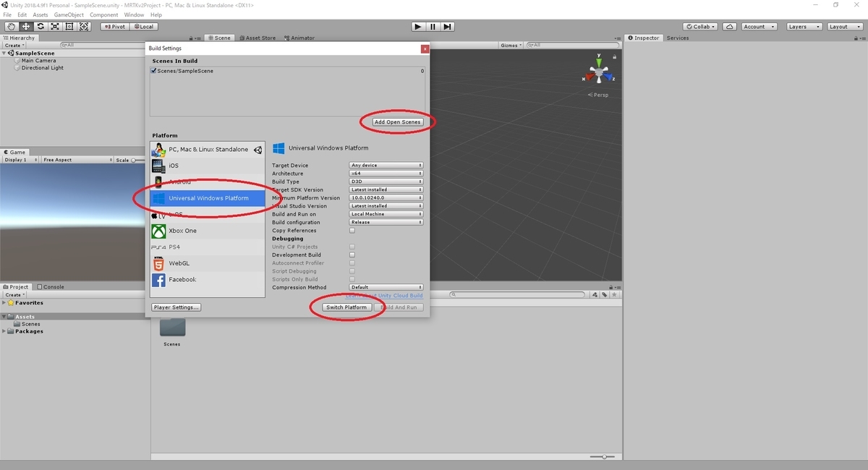
Task: Open the Target Device dropdown
Action: (x=386, y=166)
